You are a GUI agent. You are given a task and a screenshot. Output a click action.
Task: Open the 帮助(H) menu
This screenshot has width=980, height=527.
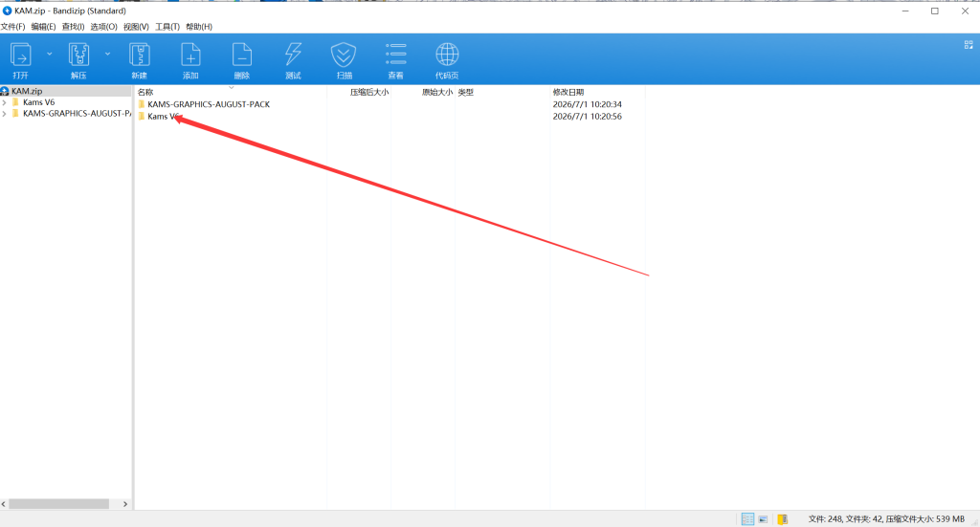coord(199,27)
